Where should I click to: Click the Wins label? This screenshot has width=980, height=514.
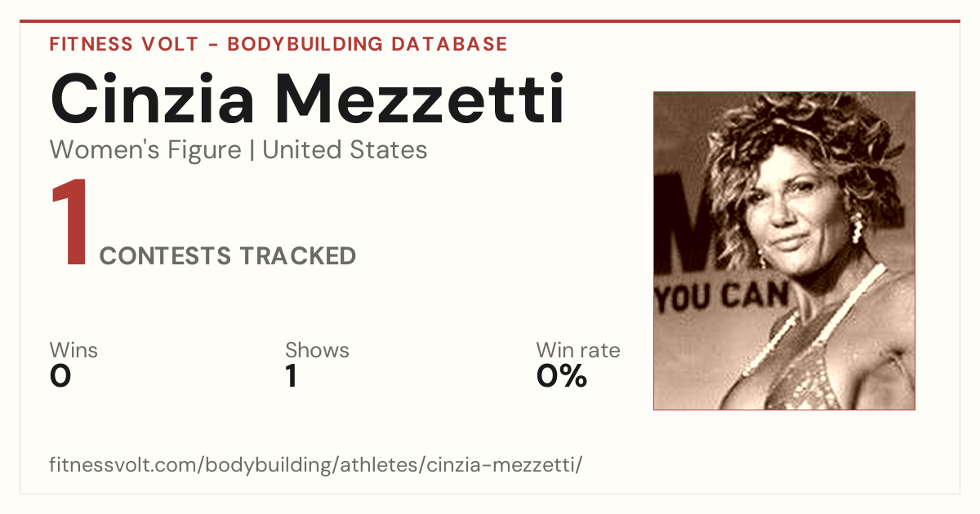coord(73,351)
